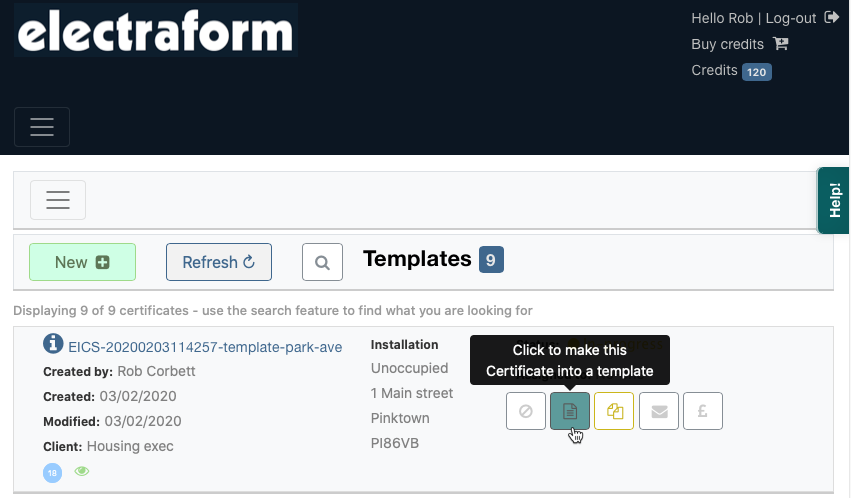Screen dimensions: 851x498
Task: Click the pound sign invoice icon
Action: click(702, 411)
